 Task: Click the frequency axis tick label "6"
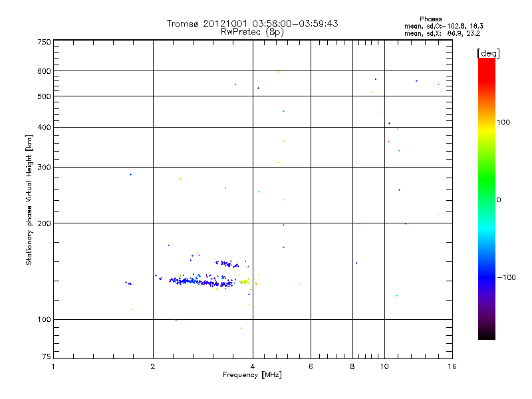coord(311,366)
